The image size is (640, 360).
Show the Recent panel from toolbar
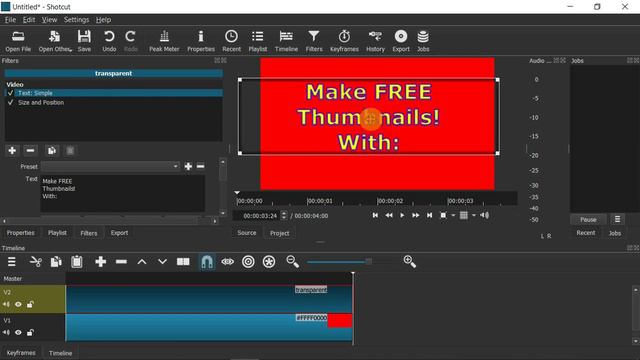pos(231,41)
